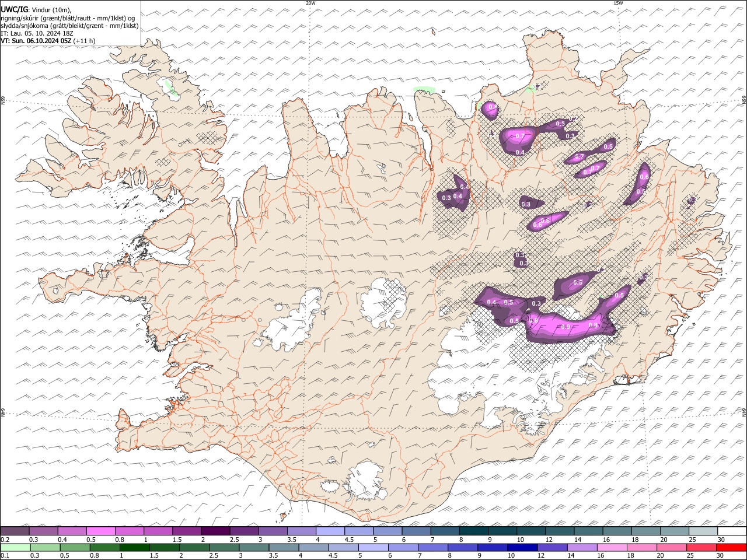Click the snow legend swatch for 0.2 mm
Screen dimensions: 747x560
click(x=15, y=531)
